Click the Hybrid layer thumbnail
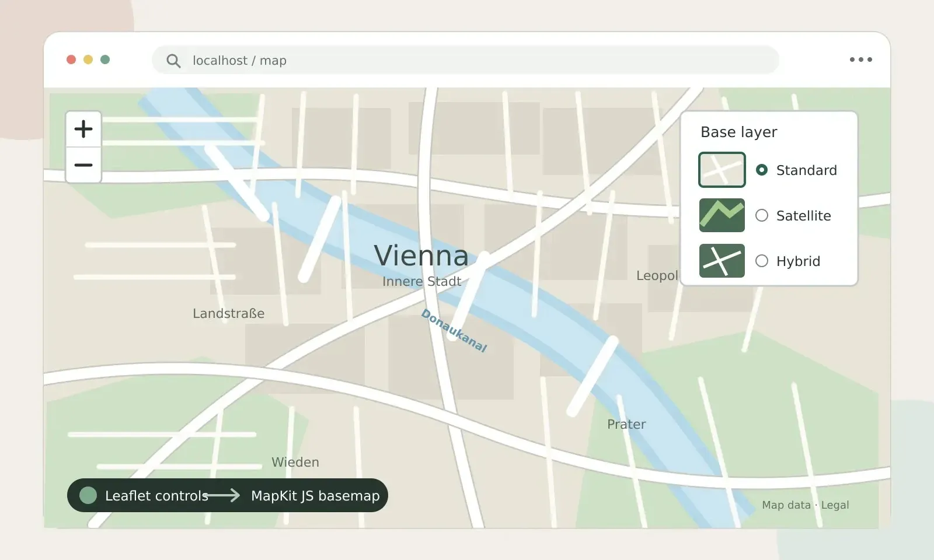The width and height of the screenshot is (934, 560). [x=722, y=261]
